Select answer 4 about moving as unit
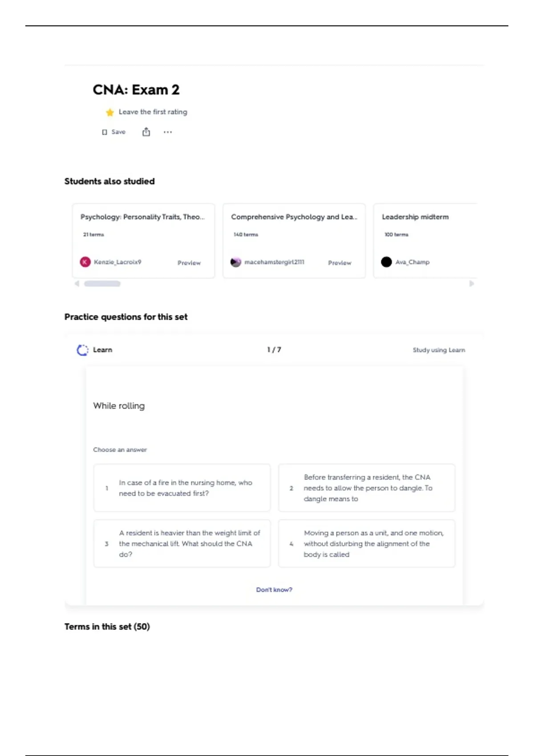Screen dimensions: 534x756 pos(367,543)
